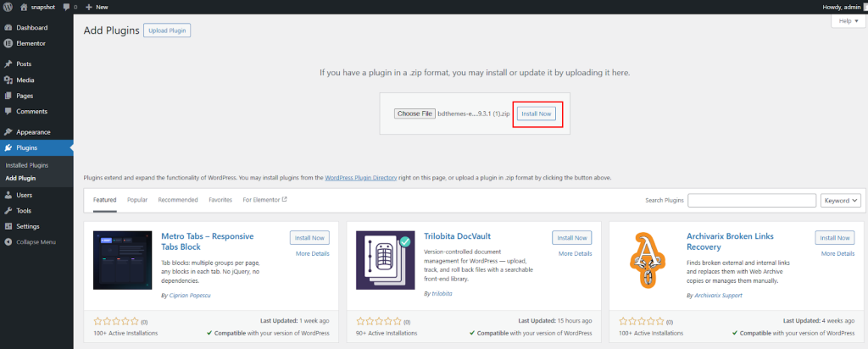Go to Installed Plugins submenu
Viewport: 868px width, 349px height.
26,165
